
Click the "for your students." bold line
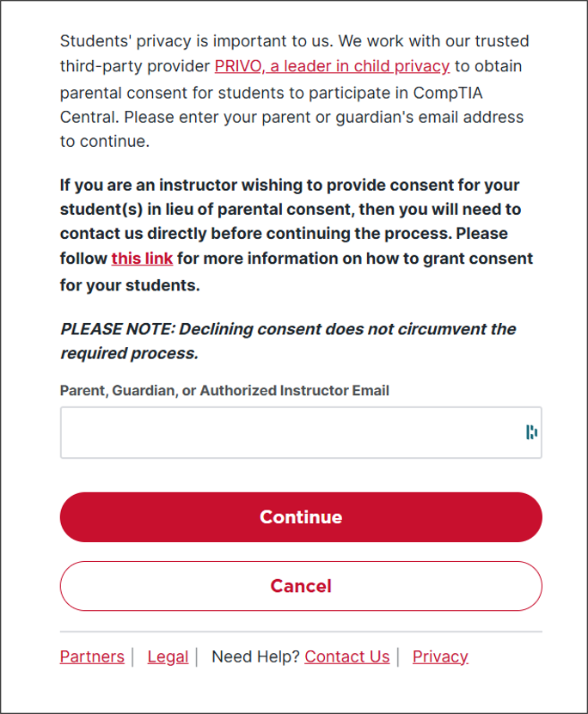click(x=130, y=285)
